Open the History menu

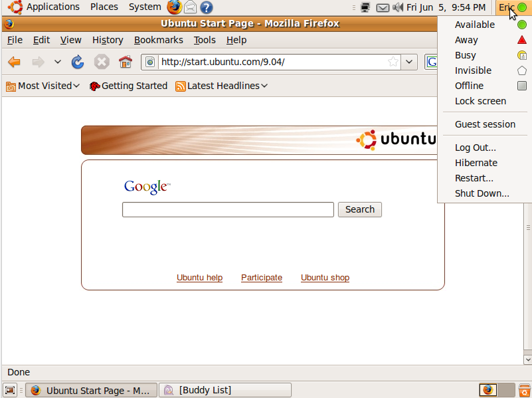(108, 40)
